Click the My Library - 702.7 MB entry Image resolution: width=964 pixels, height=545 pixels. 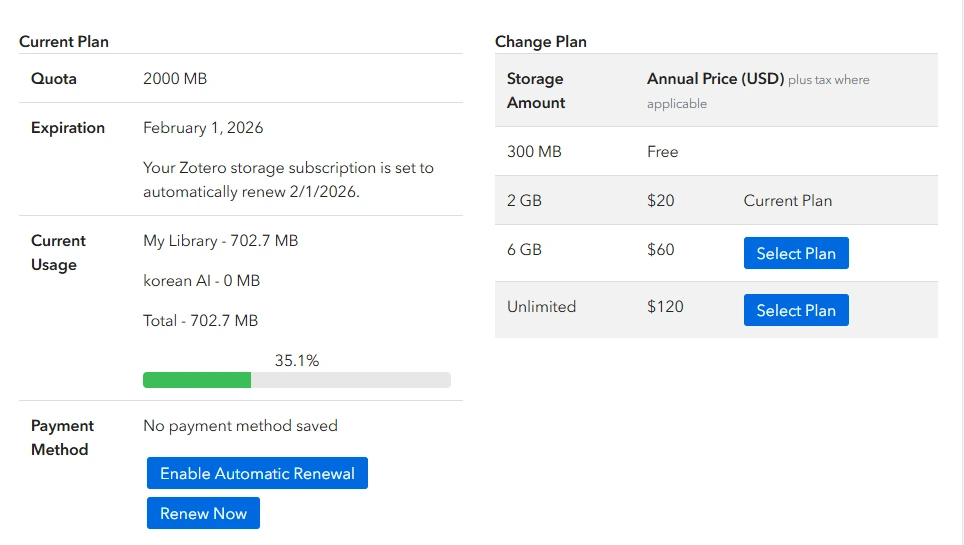click(x=220, y=240)
